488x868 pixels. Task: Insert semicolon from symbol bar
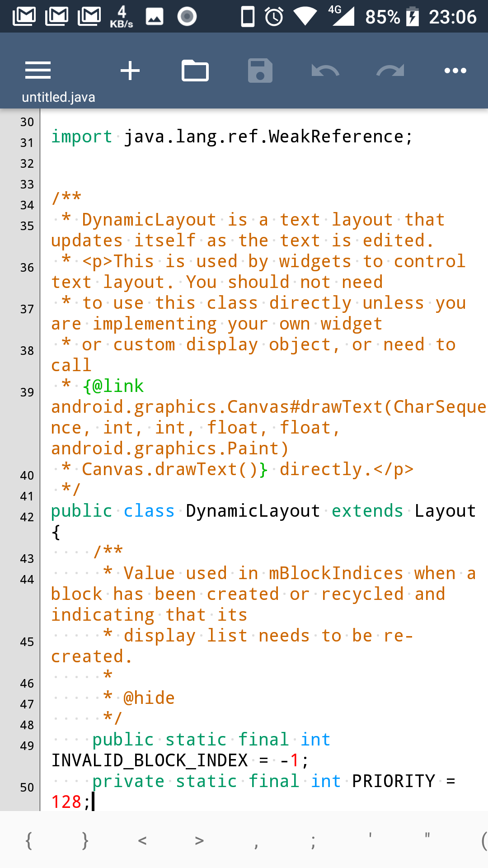313,842
